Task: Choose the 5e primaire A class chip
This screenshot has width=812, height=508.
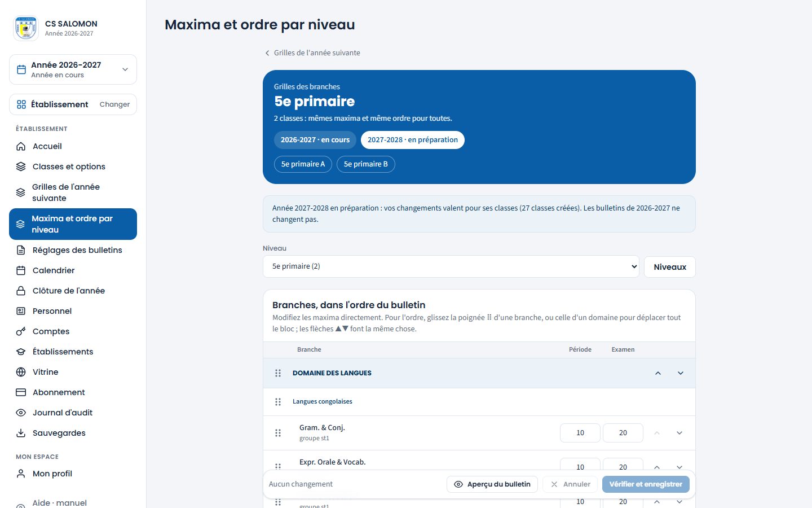Action: coord(303,164)
